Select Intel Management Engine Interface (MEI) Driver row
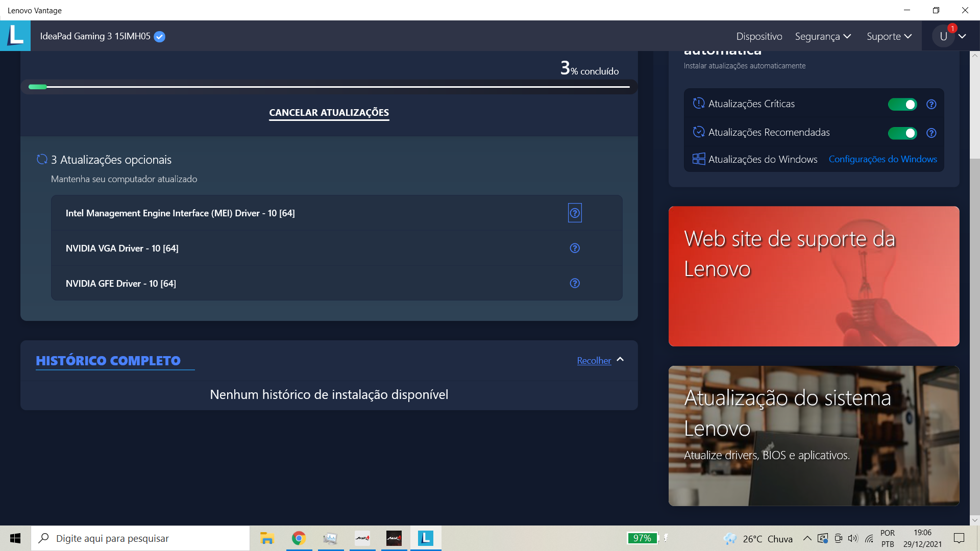980x551 pixels. [336, 213]
